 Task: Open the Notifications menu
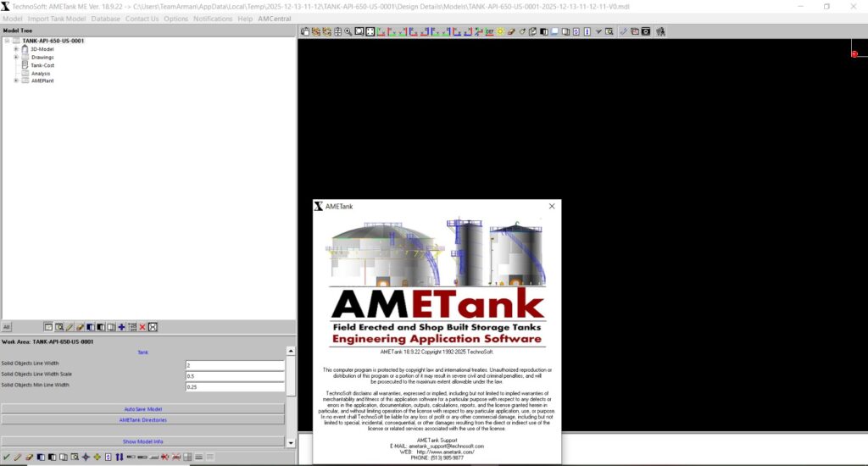coord(213,19)
